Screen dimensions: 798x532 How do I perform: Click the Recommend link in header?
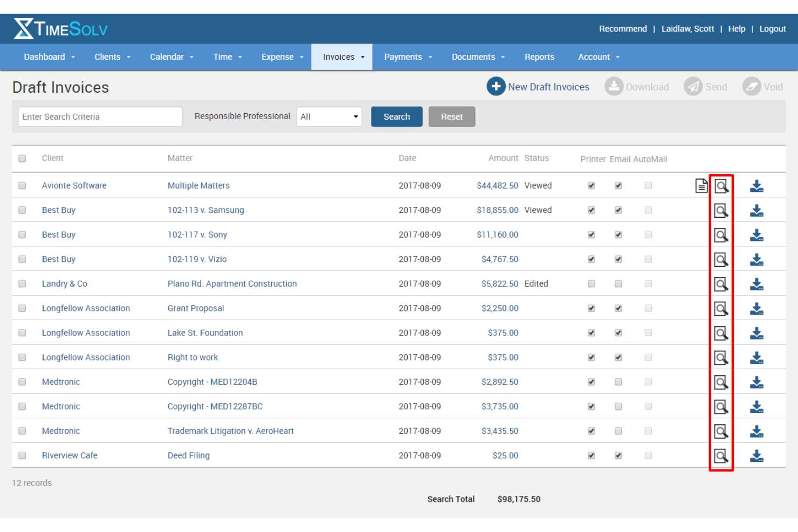click(x=623, y=29)
